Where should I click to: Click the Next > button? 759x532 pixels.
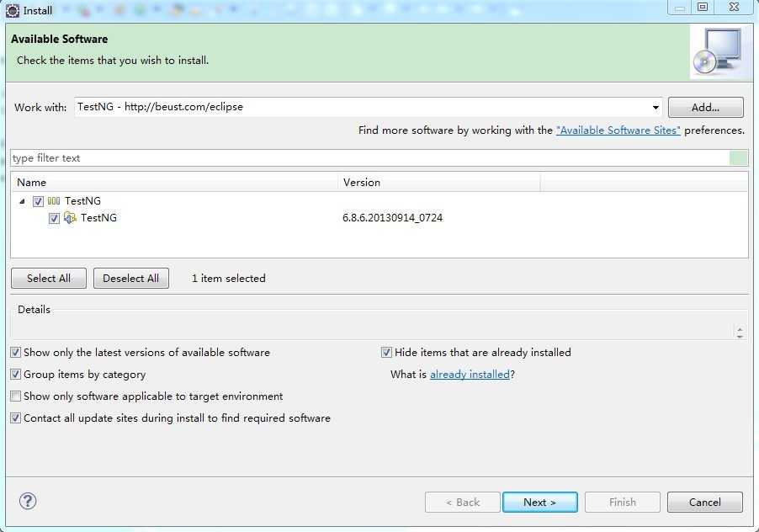(539, 502)
